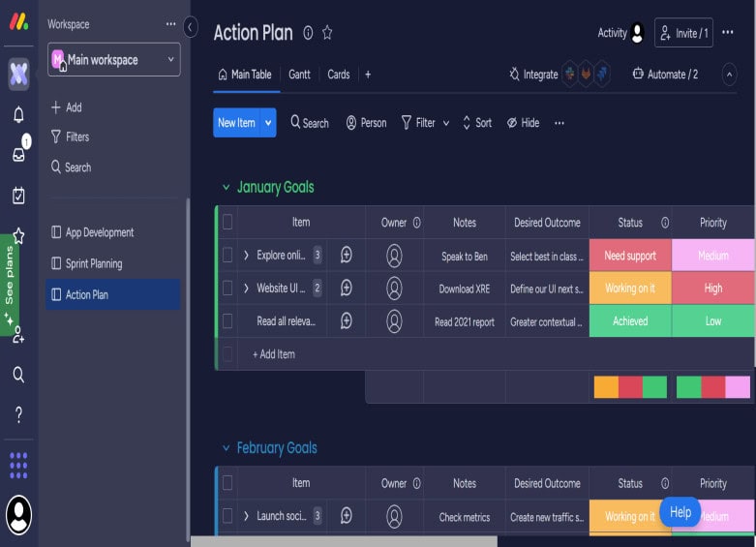Open the Activity avatar icon
Screen dimensions: 756x547
pos(637,33)
